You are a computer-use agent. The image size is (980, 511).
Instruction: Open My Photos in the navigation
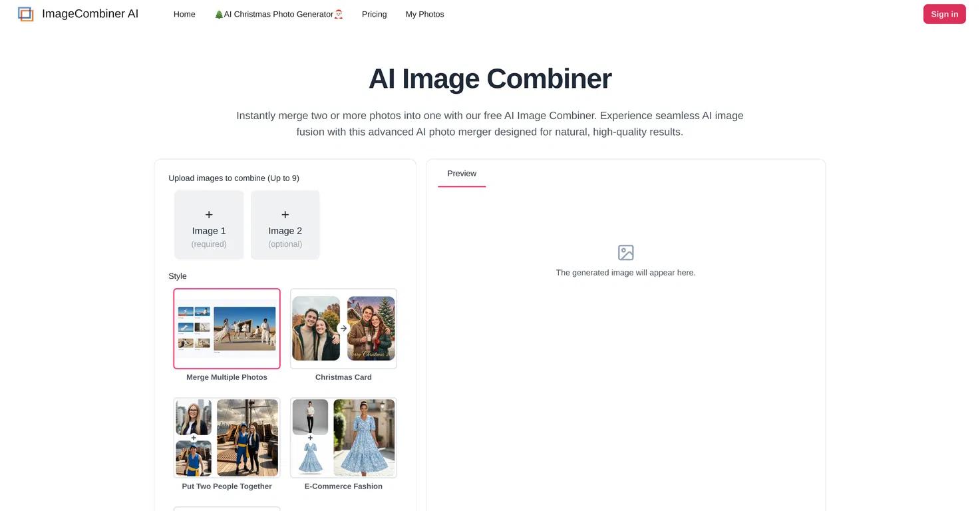[x=424, y=14]
